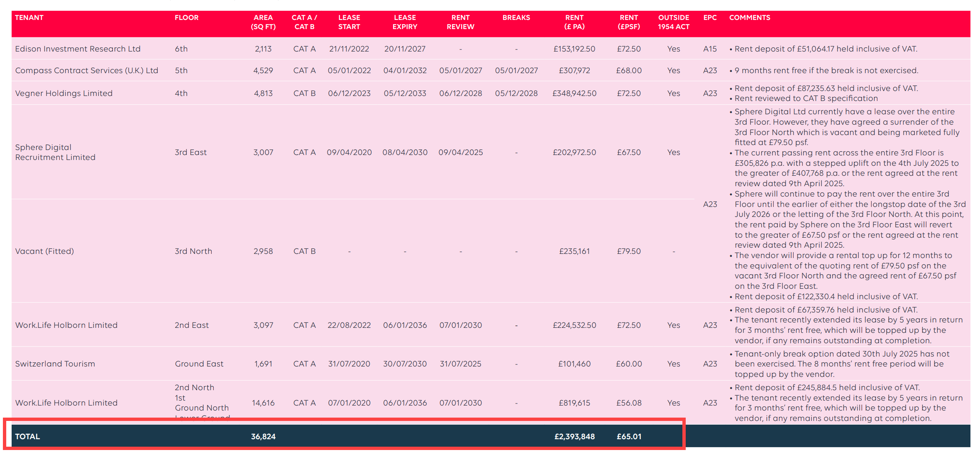Viewport: 980px width, 455px height.
Task: Click Vegner Holdings Limited tenant name
Action: [x=64, y=93]
